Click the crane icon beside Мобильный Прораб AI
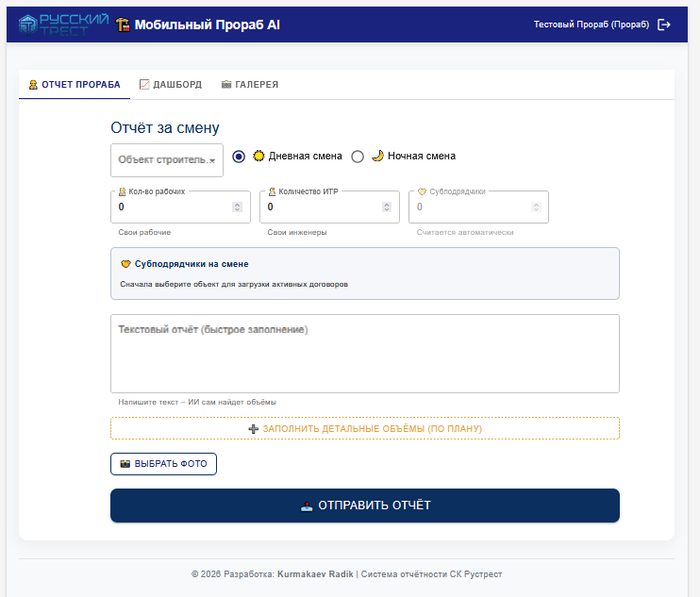The height and width of the screenshot is (597, 700). [x=123, y=25]
